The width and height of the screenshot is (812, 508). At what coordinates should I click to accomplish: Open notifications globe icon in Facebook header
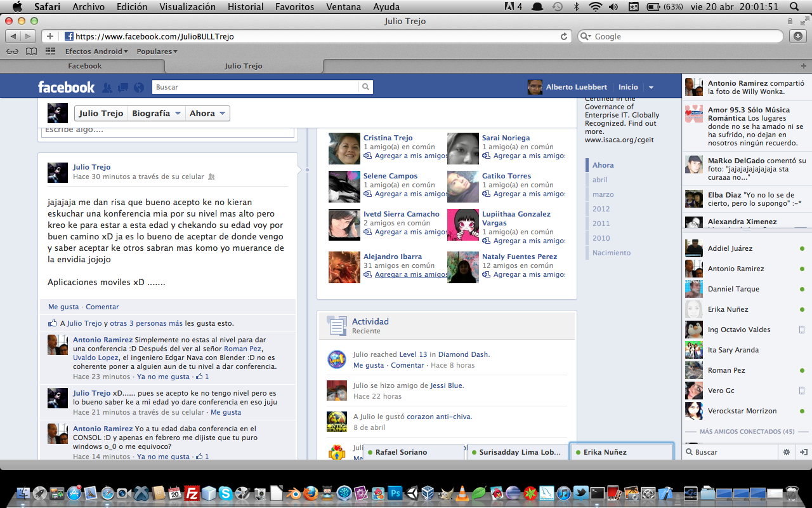tap(139, 88)
